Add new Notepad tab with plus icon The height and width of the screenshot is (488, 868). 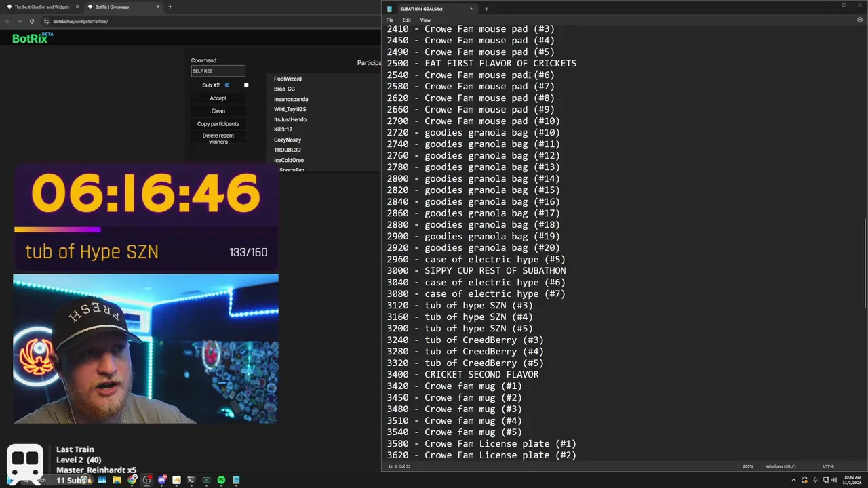tap(486, 9)
